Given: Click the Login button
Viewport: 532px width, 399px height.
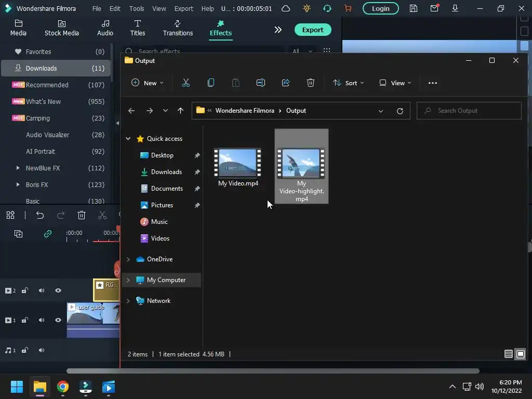Looking at the screenshot, I should 380,8.
